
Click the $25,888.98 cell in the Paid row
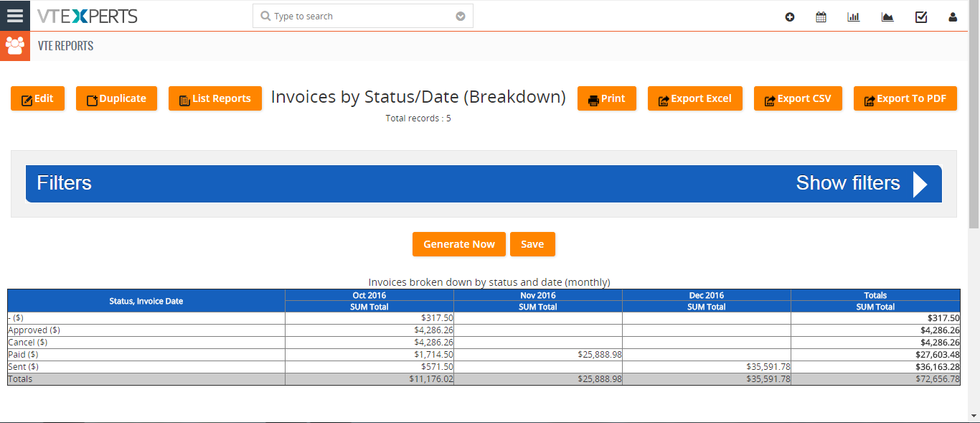pyautogui.click(x=538, y=355)
